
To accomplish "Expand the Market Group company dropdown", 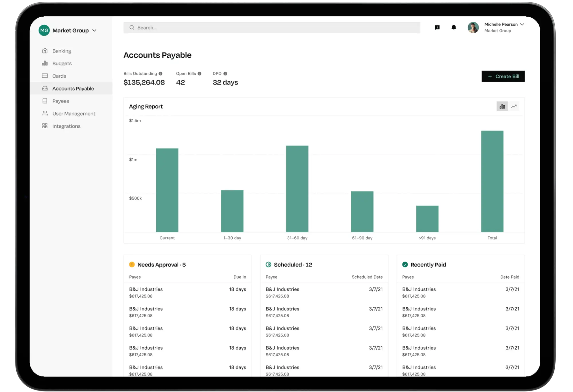I will [x=94, y=30].
